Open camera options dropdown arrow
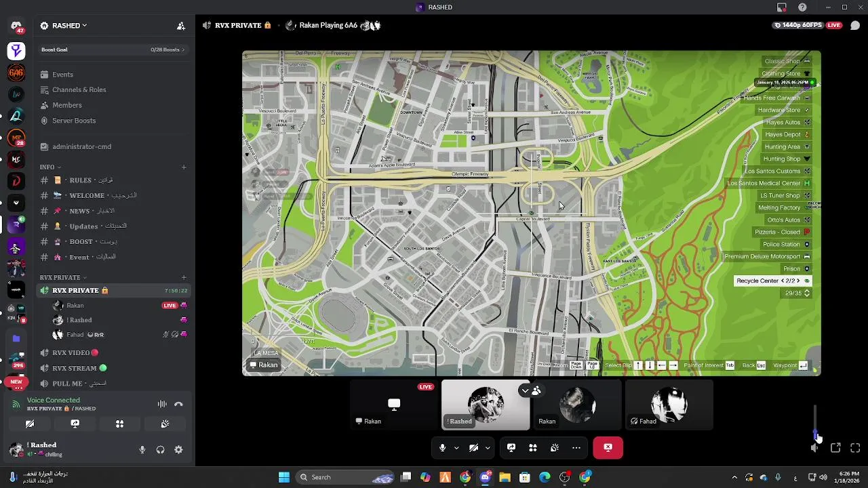868x488 pixels. (488, 447)
